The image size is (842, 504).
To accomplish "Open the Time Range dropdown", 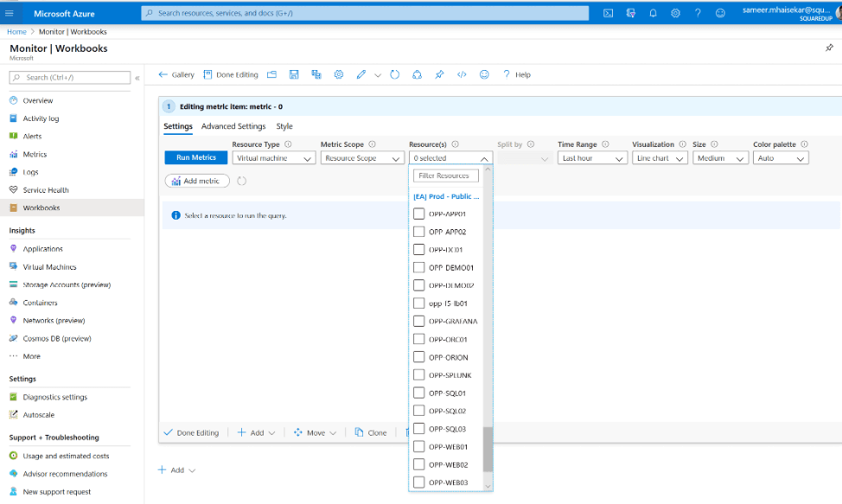I will (x=592, y=158).
